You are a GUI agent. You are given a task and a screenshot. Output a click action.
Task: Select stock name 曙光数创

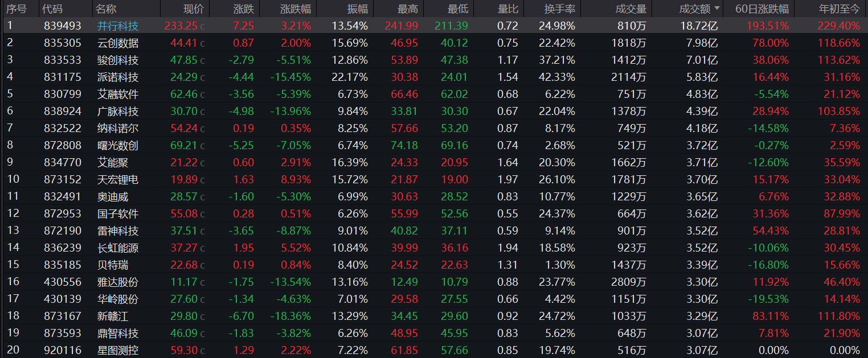pyautogui.click(x=118, y=145)
